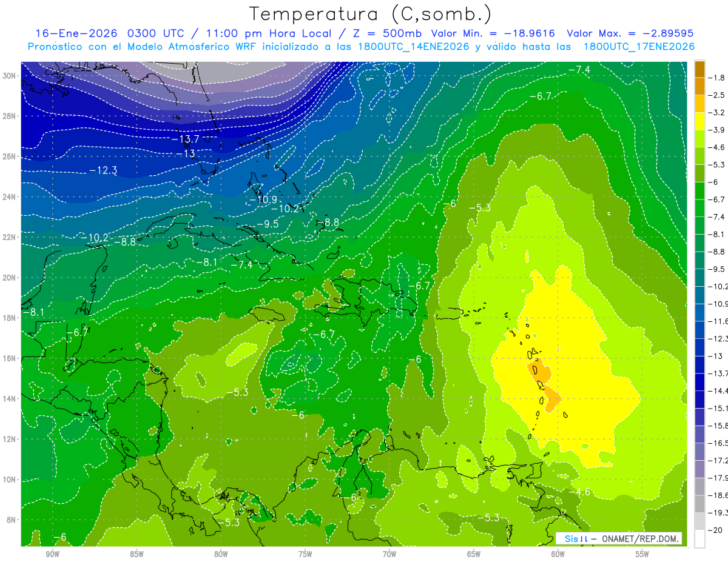This screenshot has width=728, height=562.
Task: Select the date text "16-Ene-2026"
Action: pos(76,33)
